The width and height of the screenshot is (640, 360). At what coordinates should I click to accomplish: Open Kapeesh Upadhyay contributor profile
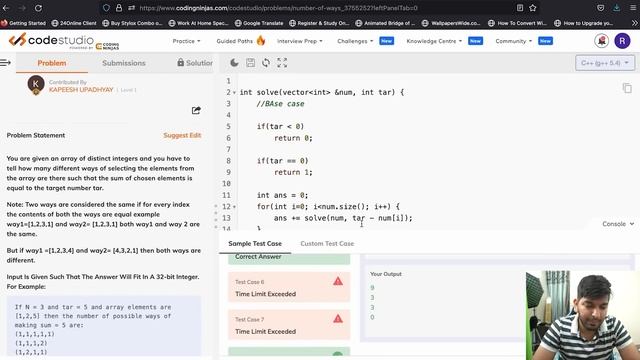[81, 89]
